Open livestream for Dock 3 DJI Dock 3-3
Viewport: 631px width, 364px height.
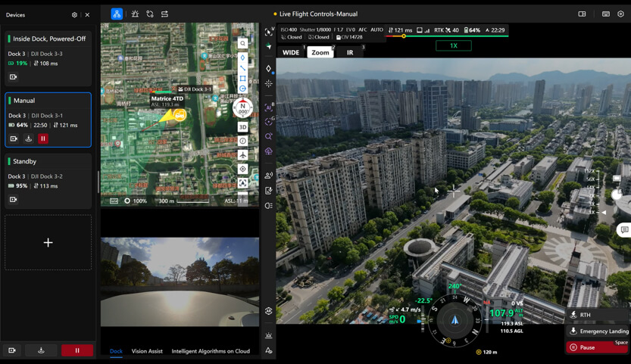point(14,77)
